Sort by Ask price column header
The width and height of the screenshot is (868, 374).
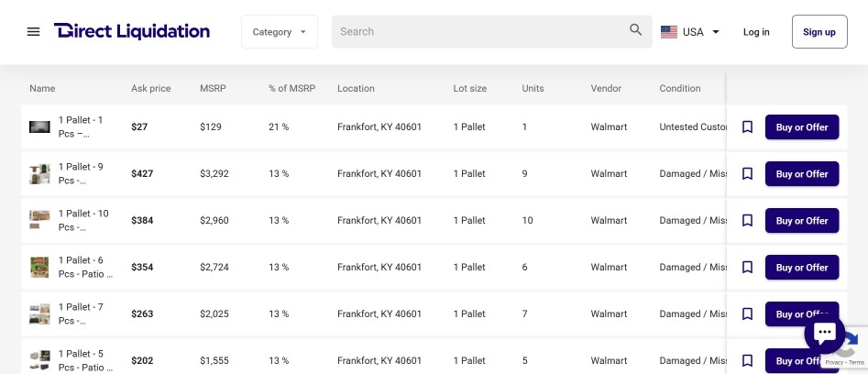coord(150,89)
